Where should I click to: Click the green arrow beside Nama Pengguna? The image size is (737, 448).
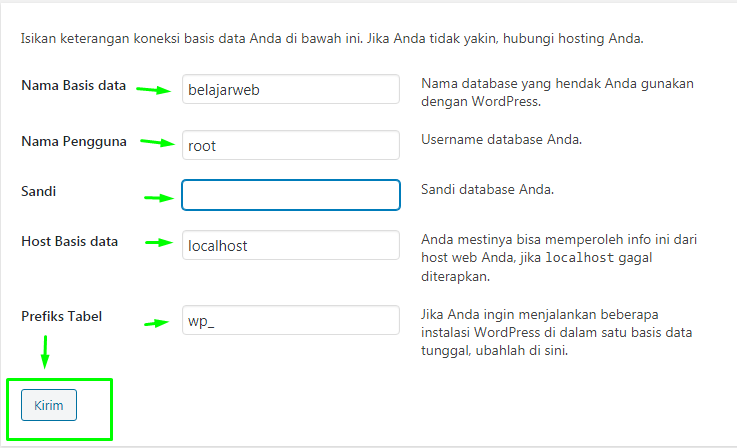point(157,143)
